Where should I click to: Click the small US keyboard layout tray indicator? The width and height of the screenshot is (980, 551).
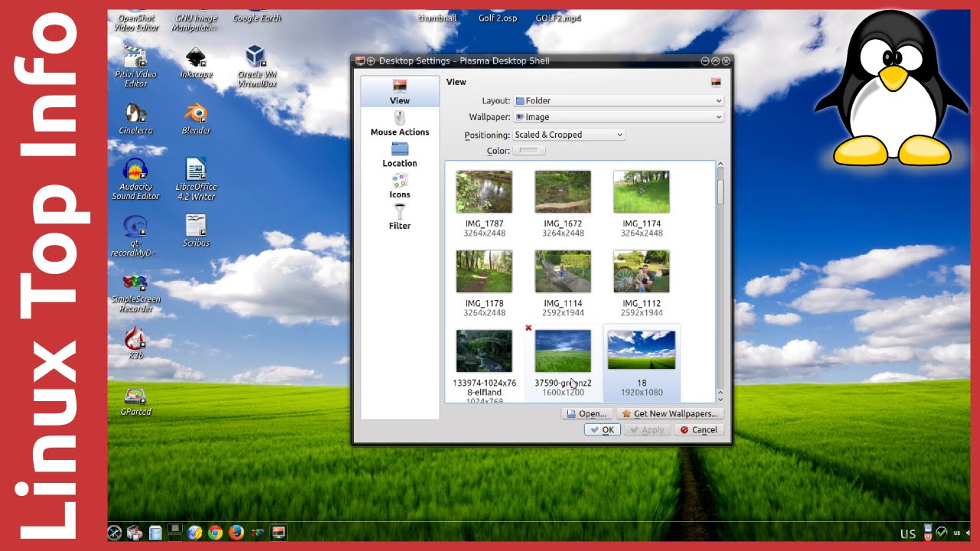(957, 532)
